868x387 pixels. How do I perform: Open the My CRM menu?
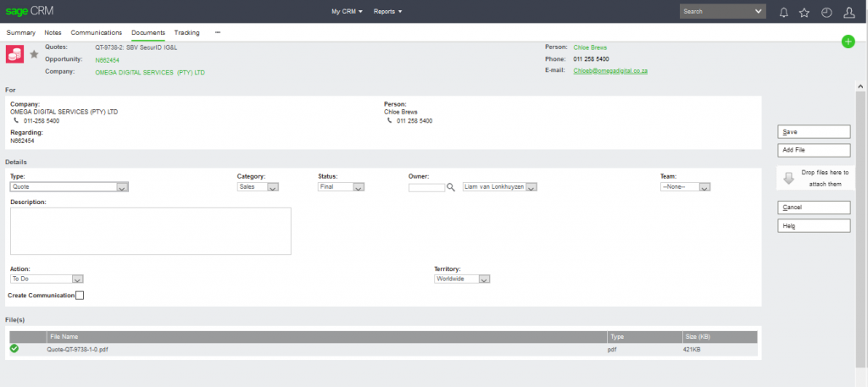pos(347,12)
